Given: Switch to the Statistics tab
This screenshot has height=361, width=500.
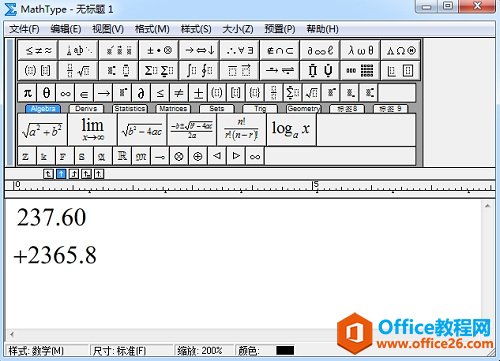Looking at the screenshot, I should click(x=130, y=109).
